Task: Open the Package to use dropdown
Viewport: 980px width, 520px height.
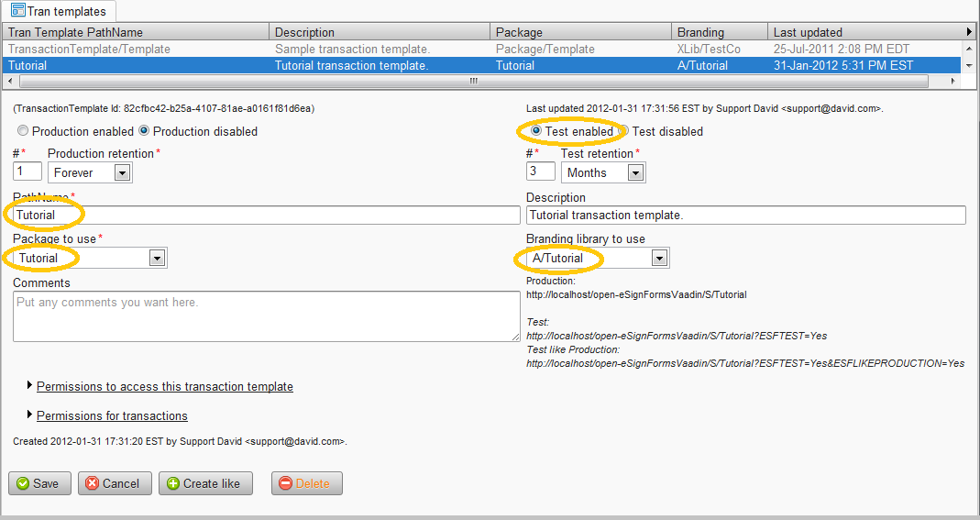Action: tap(157, 259)
